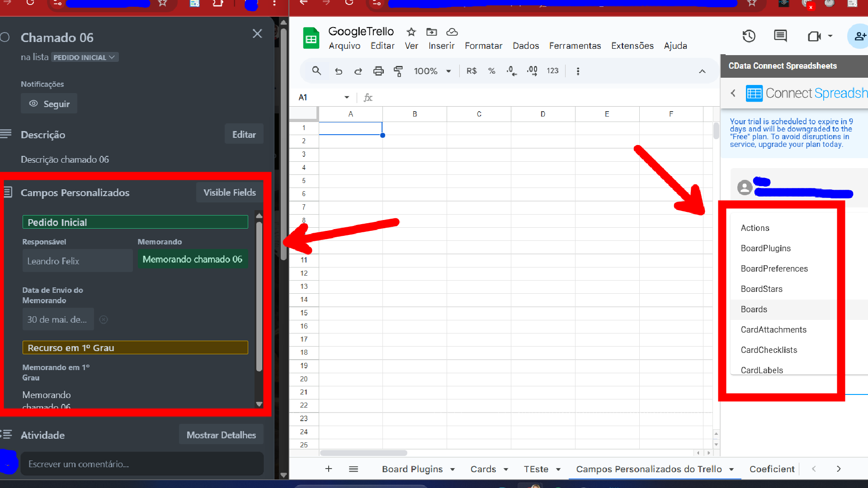Toggle the card complete circle next to Chamado 06
Image resolution: width=868 pixels, height=488 pixels.
tap(5, 38)
